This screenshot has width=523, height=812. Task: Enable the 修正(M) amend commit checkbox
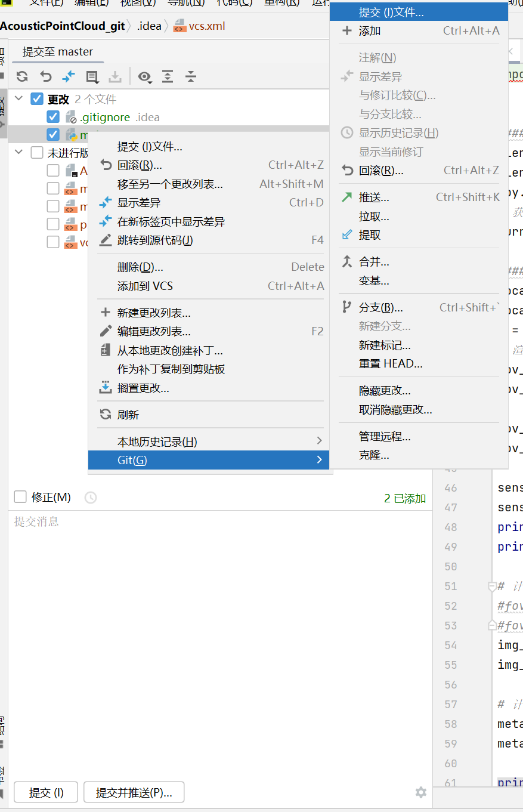pos(20,496)
